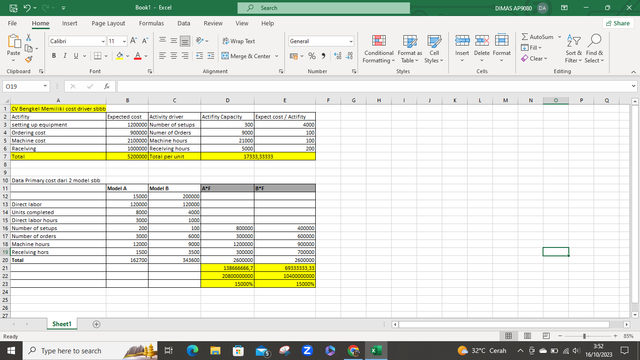
Task: Open the font color dropdown arrow
Action: click(146, 56)
